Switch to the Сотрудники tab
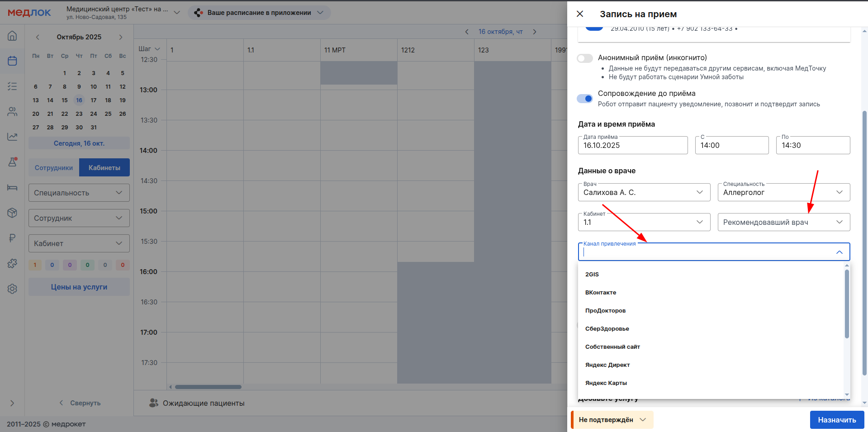 pos(54,168)
